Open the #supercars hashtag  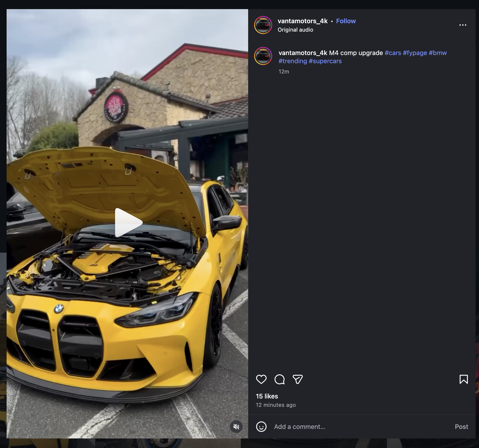(325, 61)
